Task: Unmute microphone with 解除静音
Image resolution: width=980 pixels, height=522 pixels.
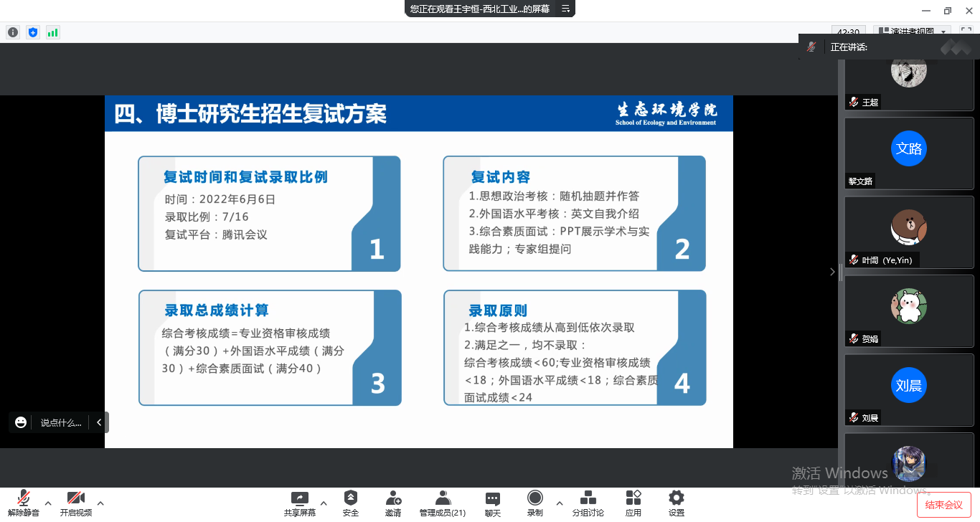Action: [x=24, y=502]
